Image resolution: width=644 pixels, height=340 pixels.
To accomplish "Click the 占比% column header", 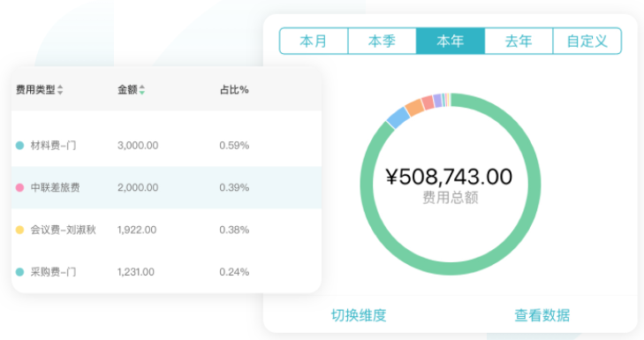I will point(234,89).
